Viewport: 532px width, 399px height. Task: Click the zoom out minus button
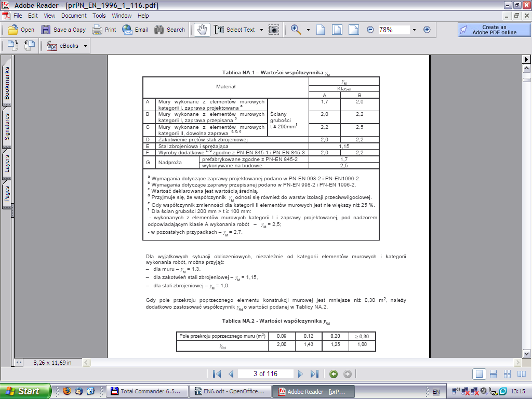tap(370, 30)
